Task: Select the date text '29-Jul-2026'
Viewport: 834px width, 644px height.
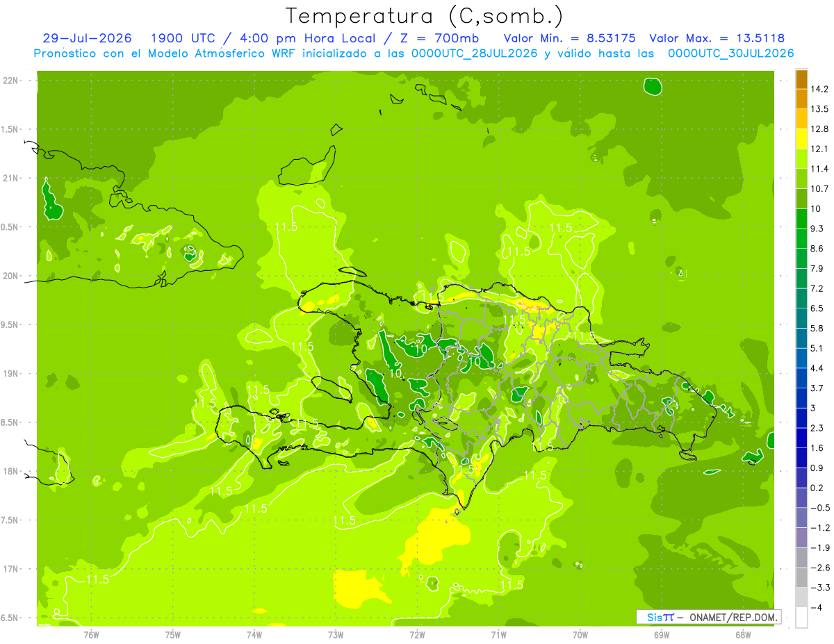Action: point(87,38)
